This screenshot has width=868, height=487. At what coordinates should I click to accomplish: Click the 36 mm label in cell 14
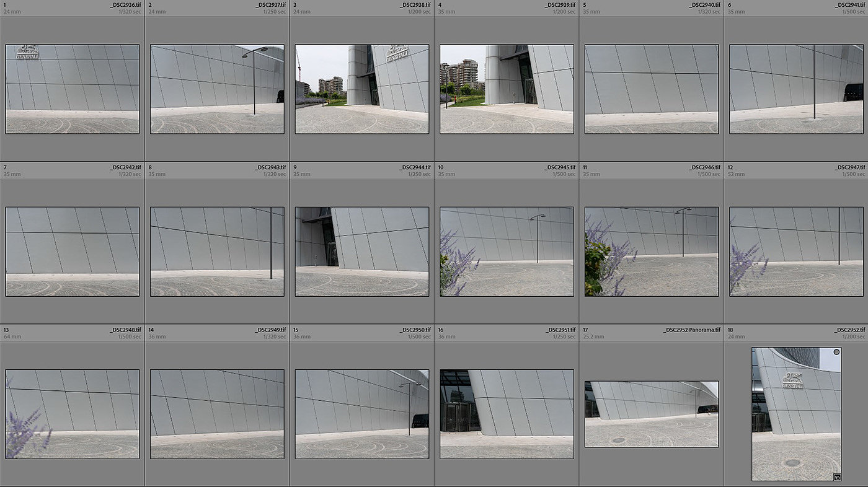pyautogui.click(x=157, y=337)
